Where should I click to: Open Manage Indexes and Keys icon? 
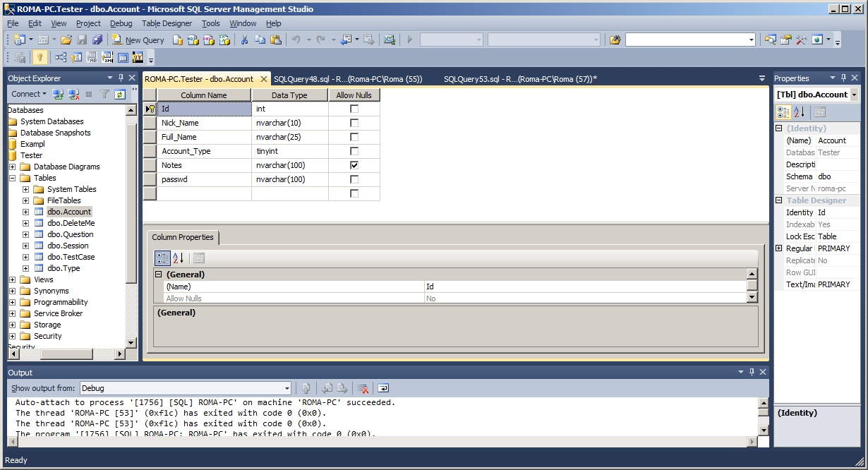coord(76,58)
